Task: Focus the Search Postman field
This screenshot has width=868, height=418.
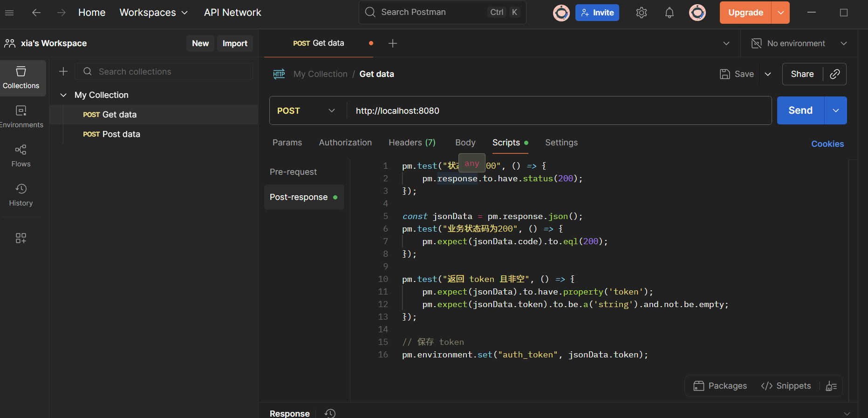Action: point(443,12)
